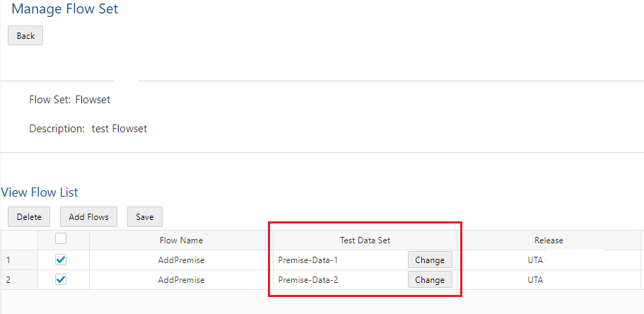Toggle the select-all checkbox in table header
The image size is (644, 314).
pyautogui.click(x=61, y=240)
